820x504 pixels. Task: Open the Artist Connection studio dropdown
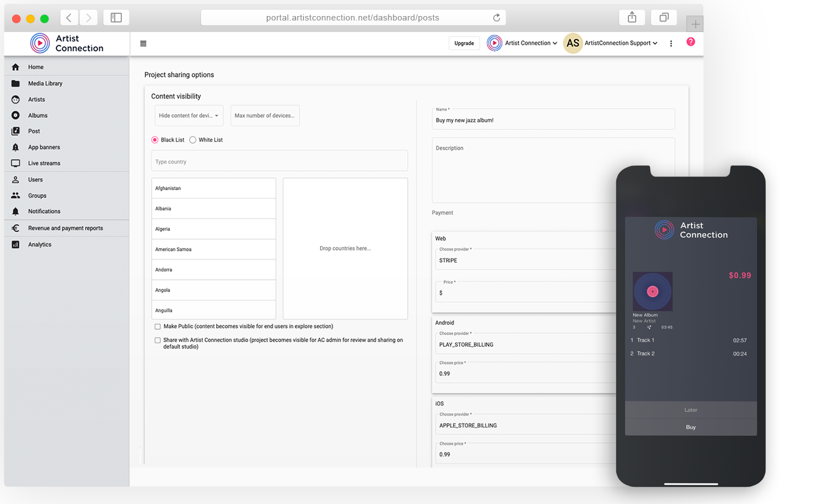click(x=522, y=43)
